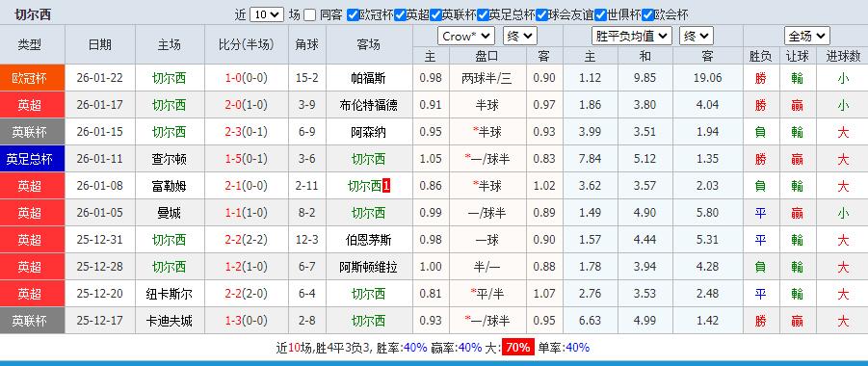Open the away team 布伦特福德
Viewport: 868px width, 366px height.
(x=369, y=105)
